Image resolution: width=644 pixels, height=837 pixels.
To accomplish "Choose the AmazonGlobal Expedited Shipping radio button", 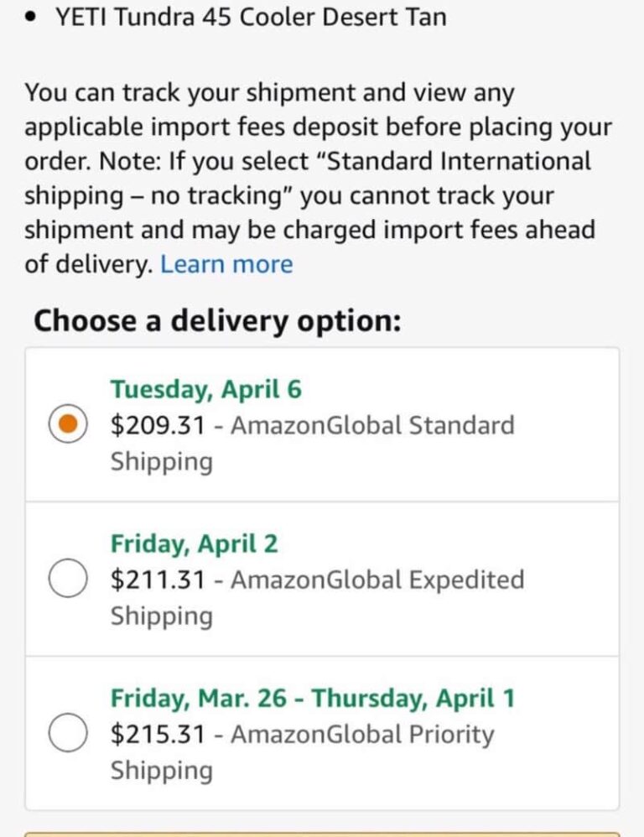I will 68,580.
